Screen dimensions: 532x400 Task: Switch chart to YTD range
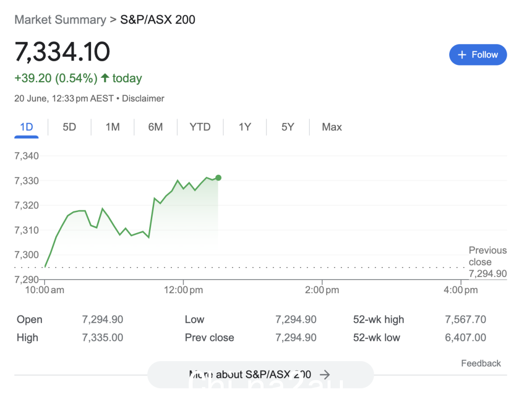200,127
